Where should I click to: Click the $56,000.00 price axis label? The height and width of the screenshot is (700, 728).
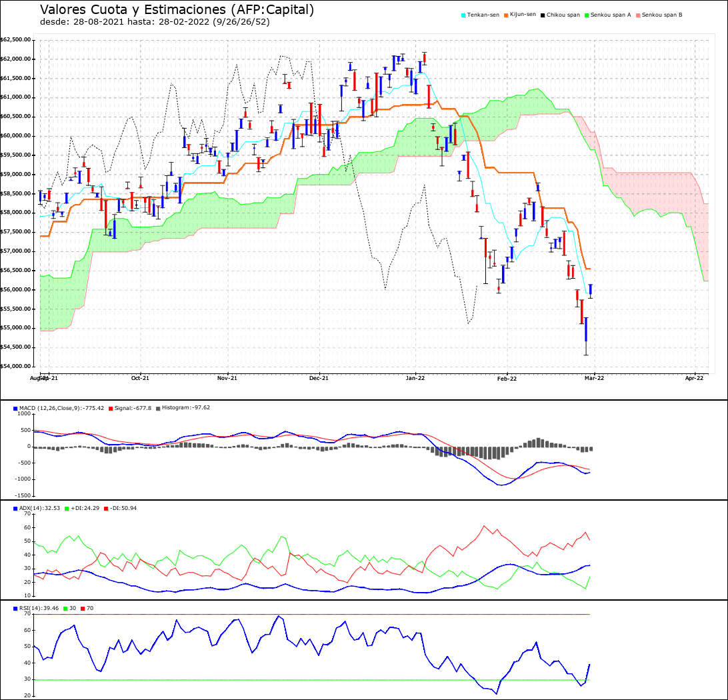(x=16, y=289)
